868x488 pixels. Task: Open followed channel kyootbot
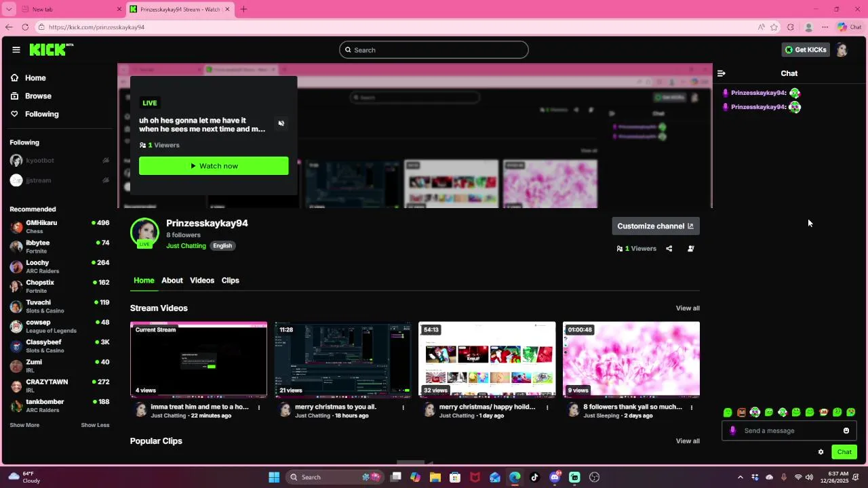pos(60,161)
